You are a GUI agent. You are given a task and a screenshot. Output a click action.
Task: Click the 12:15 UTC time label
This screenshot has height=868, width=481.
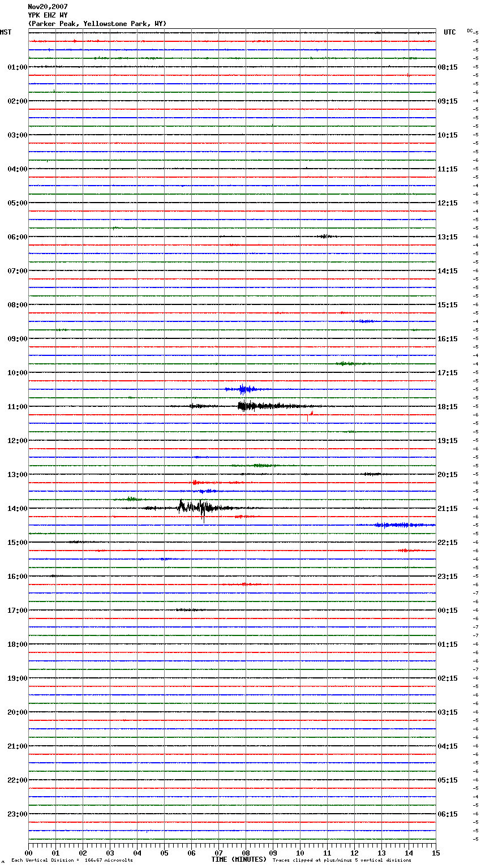[x=448, y=203]
